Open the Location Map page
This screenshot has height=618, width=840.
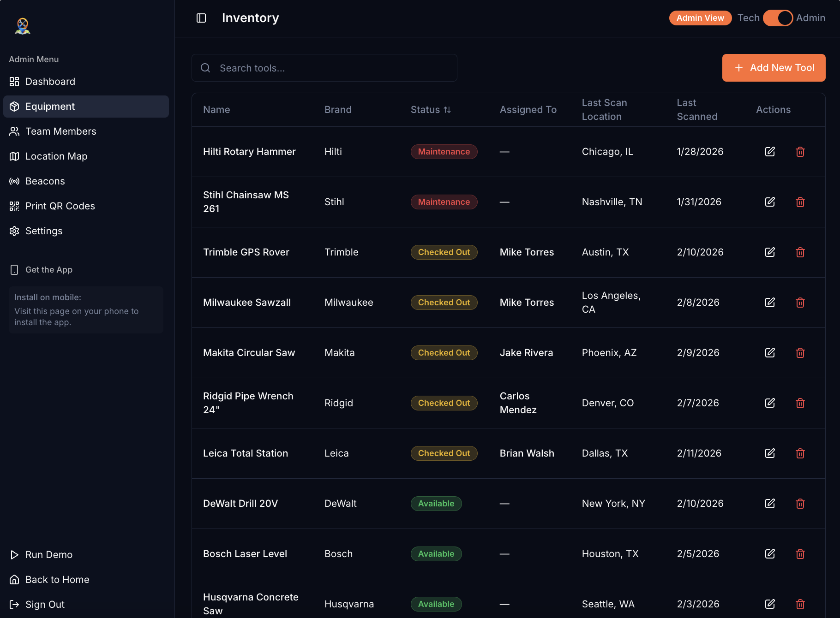[86, 156]
